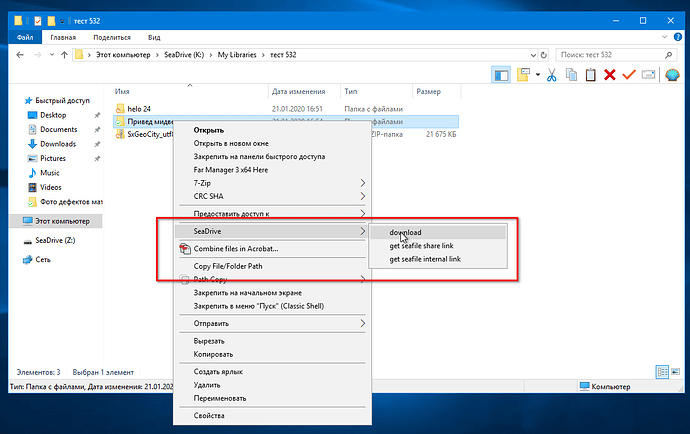Viewport: 690px width, 434px height.
Task: Open Documents in the sidebar
Action: click(59, 129)
